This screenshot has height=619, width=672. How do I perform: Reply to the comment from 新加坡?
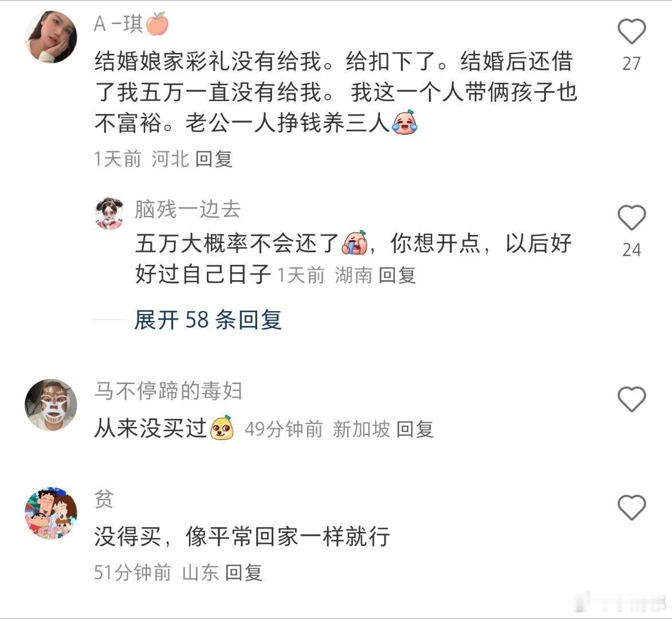click(415, 429)
